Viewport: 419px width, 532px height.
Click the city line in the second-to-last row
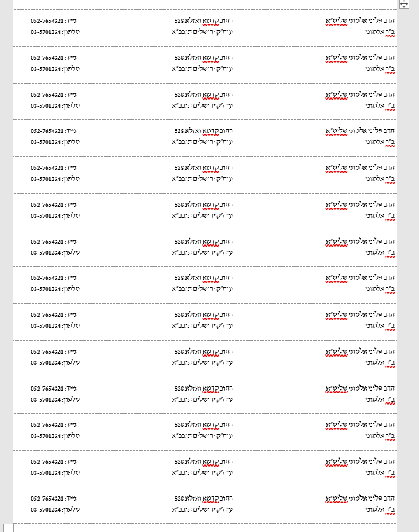(x=203, y=473)
